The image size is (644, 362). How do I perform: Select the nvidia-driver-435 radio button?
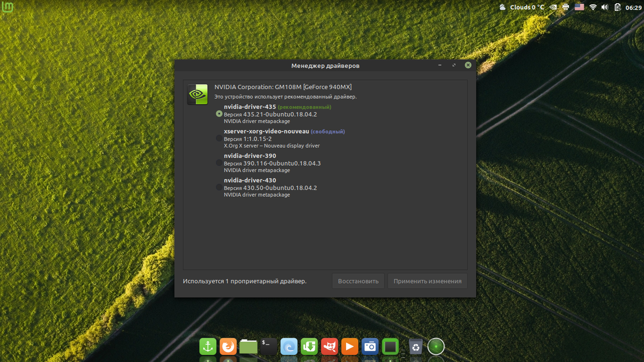click(219, 114)
